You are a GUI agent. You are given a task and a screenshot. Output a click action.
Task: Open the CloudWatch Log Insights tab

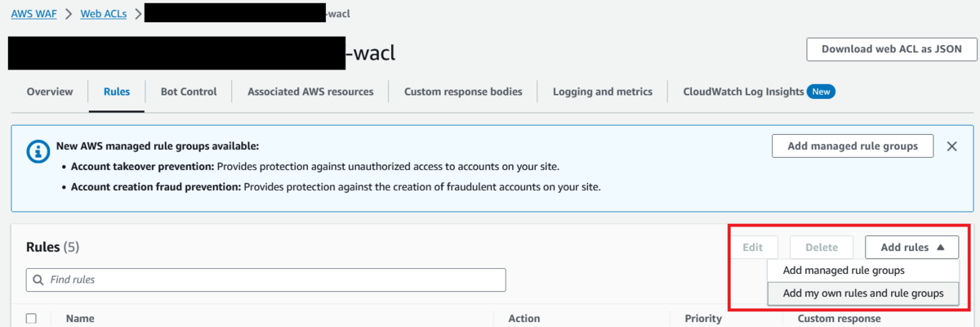pyautogui.click(x=743, y=92)
